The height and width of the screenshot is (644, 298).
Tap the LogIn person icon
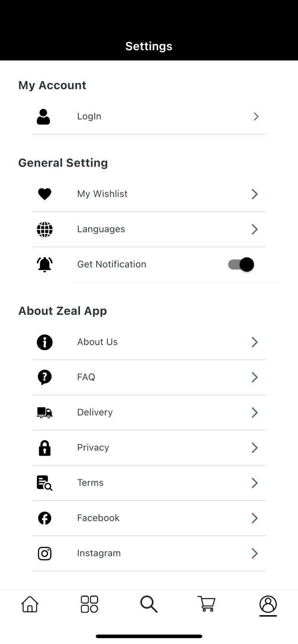click(43, 116)
